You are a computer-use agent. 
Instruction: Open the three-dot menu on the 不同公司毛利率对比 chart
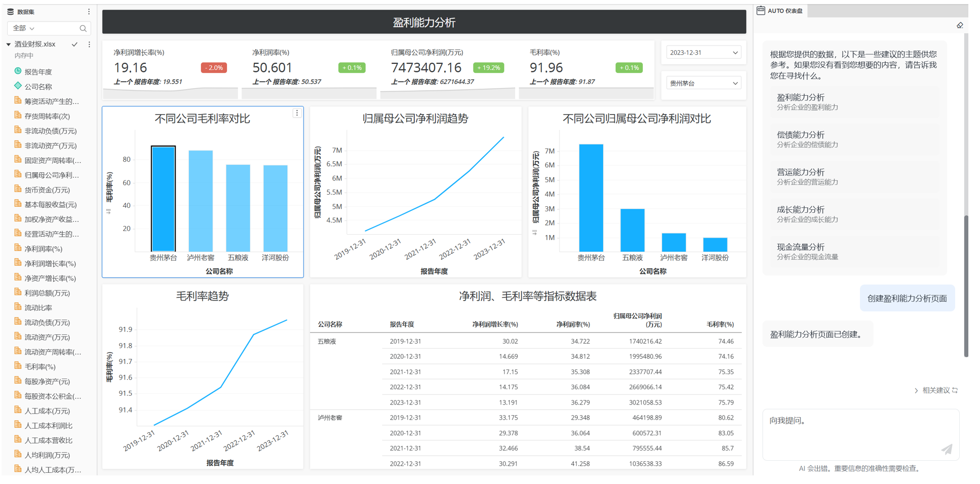tap(297, 114)
